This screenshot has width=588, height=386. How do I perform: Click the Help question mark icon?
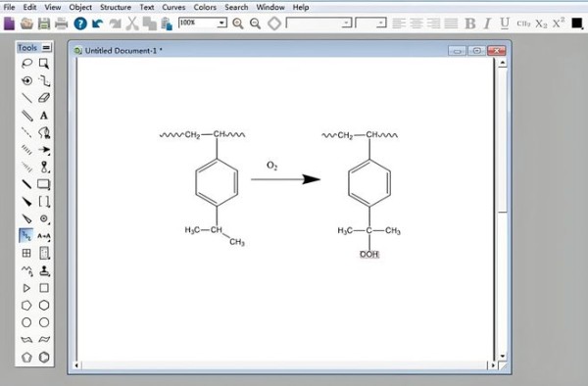(x=80, y=24)
